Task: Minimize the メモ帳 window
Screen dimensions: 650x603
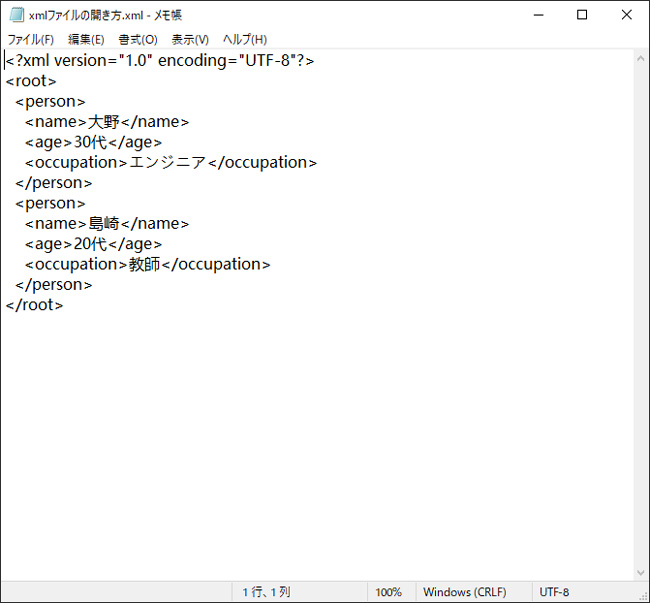Action: (538, 15)
